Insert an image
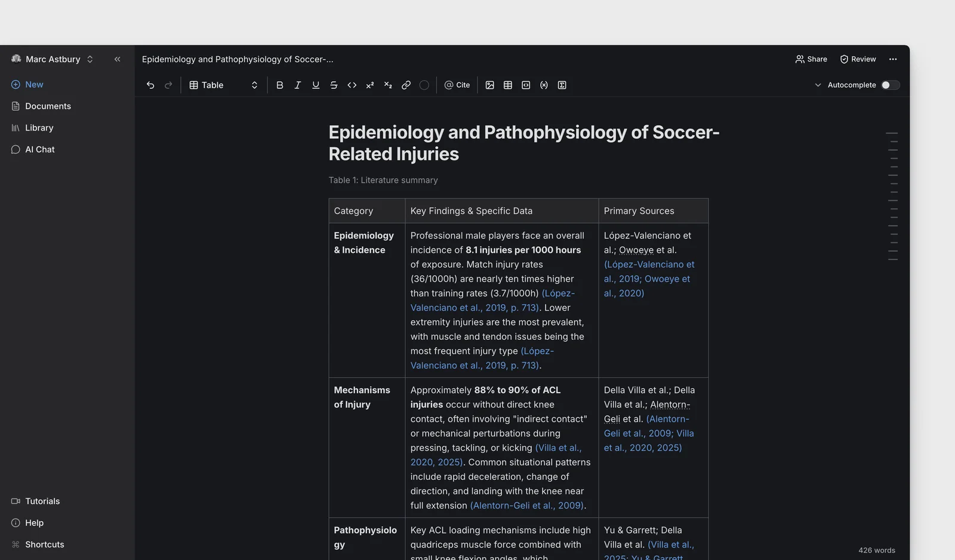 pos(489,85)
